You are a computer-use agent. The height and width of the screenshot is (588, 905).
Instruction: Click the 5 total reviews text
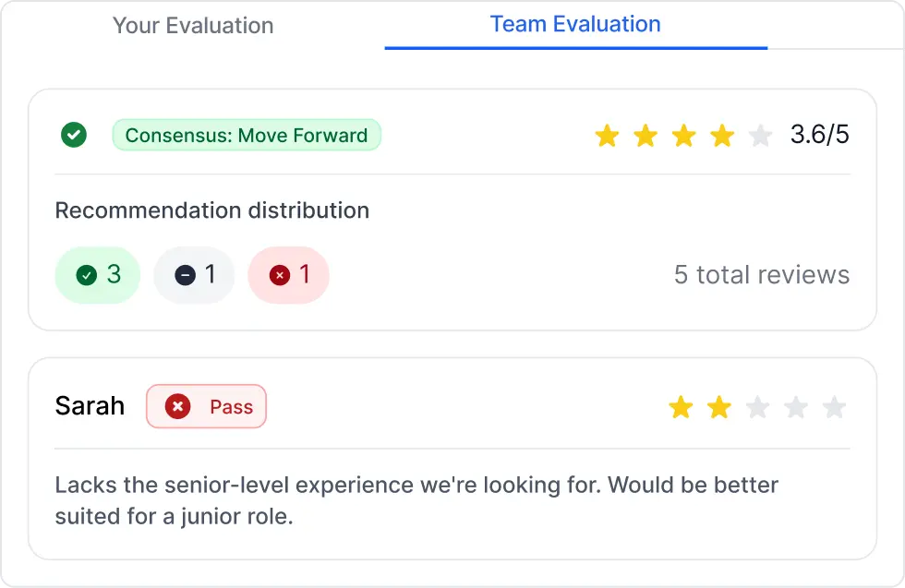761,274
